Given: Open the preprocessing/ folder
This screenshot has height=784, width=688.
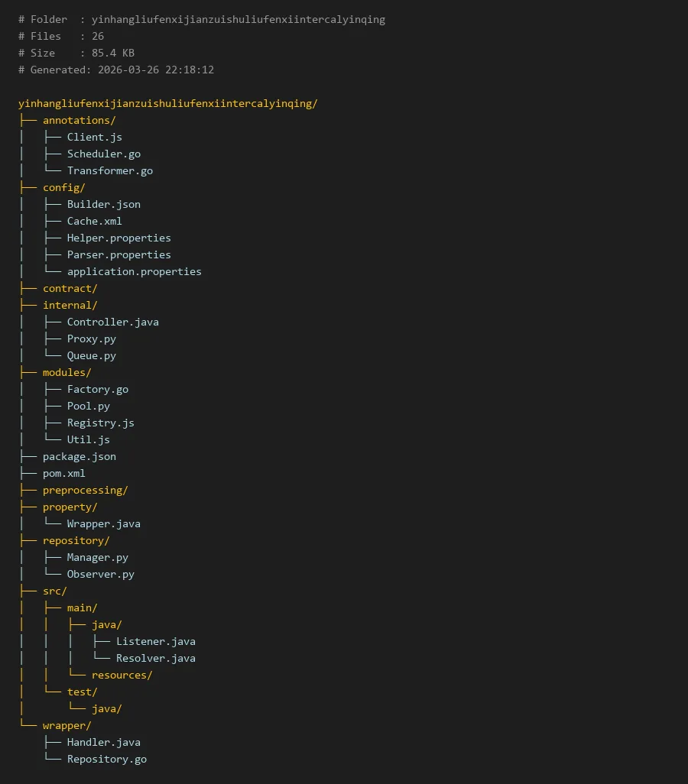Looking at the screenshot, I should (85, 490).
